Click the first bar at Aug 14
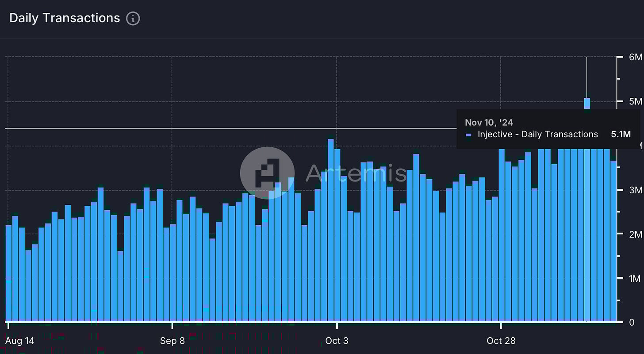Screen dimensions: 644x354 point(8,273)
